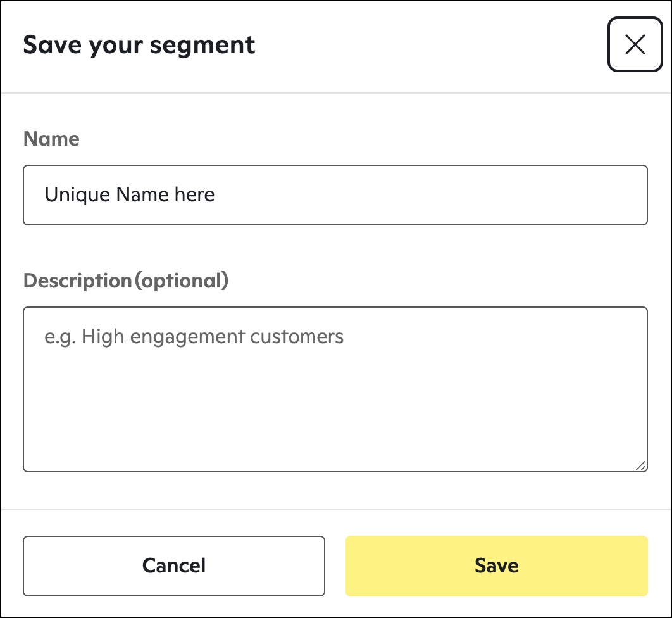This screenshot has height=618, width=672.
Task: Click the Name label above the input
Action: tap(51, 139)
